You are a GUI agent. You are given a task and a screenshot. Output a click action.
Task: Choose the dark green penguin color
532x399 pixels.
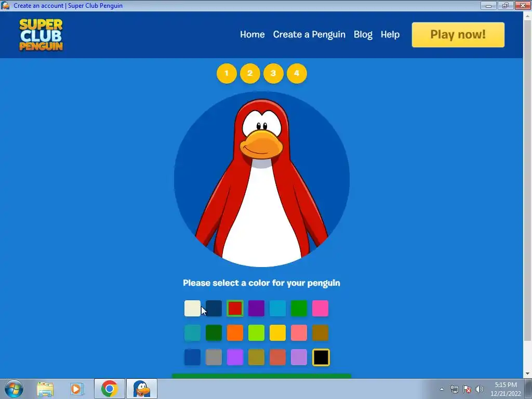pyautogui.click(x=214, y=333)
